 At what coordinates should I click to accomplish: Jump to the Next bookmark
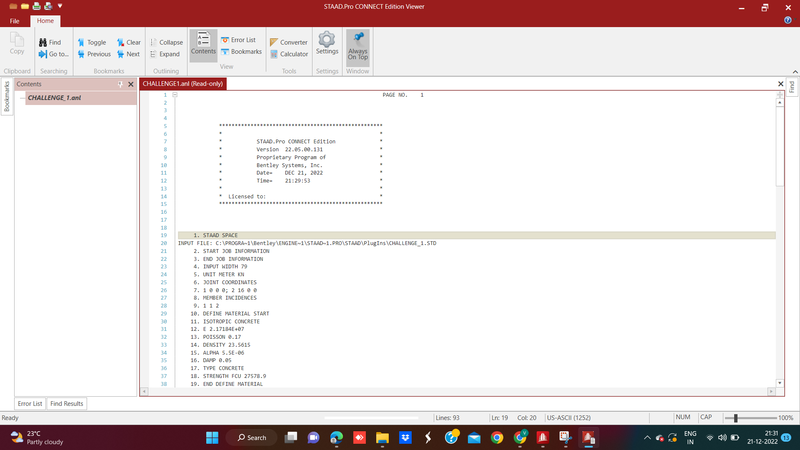(128, 54)
